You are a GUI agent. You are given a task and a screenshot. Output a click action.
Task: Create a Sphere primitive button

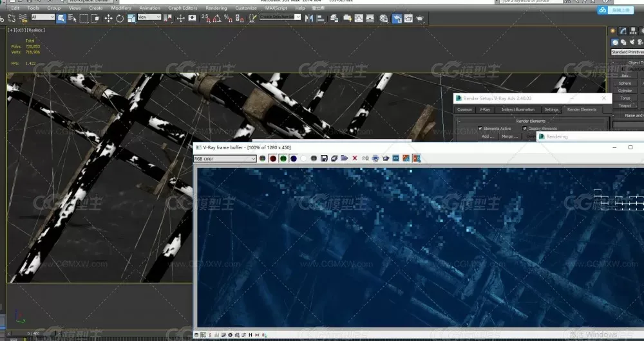click(625, 83)
